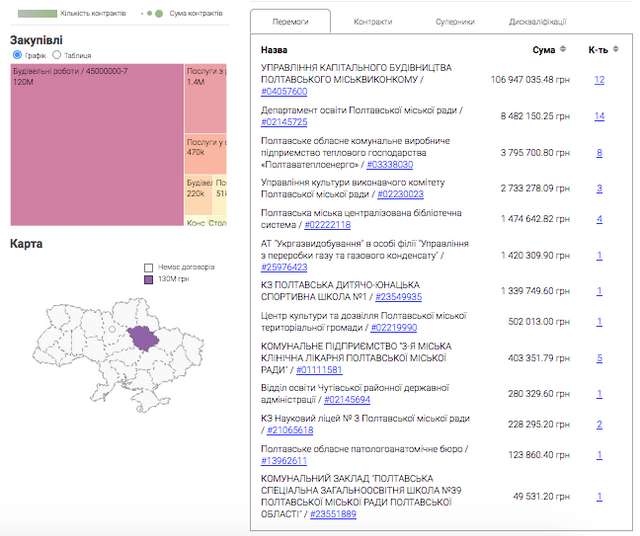Click the 470k Послуги treemap cell
This screenshot has width=640, height=536.
(x=205, y=148)
